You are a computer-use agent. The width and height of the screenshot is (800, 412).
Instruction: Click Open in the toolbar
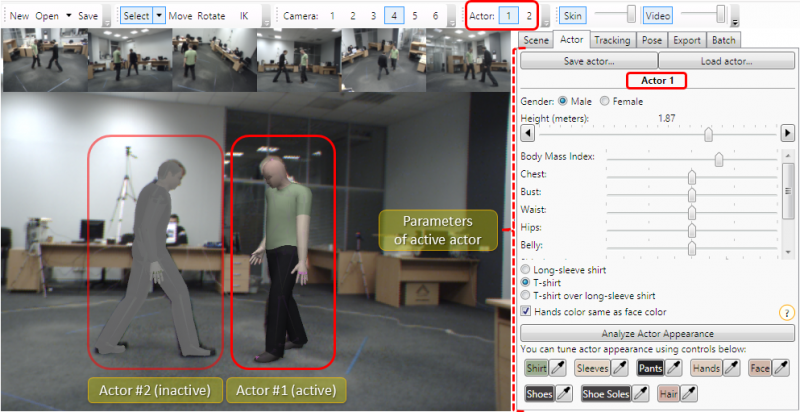point(47,16)
